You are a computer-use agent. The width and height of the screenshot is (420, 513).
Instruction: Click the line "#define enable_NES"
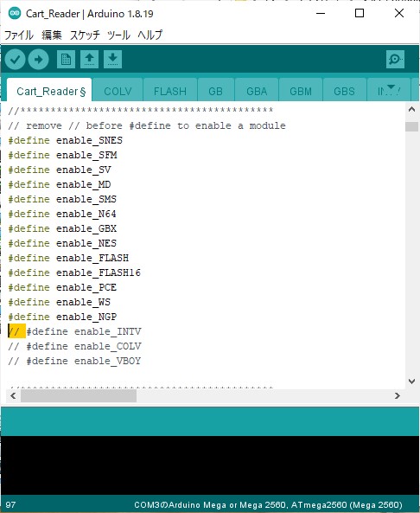[62, 243]
